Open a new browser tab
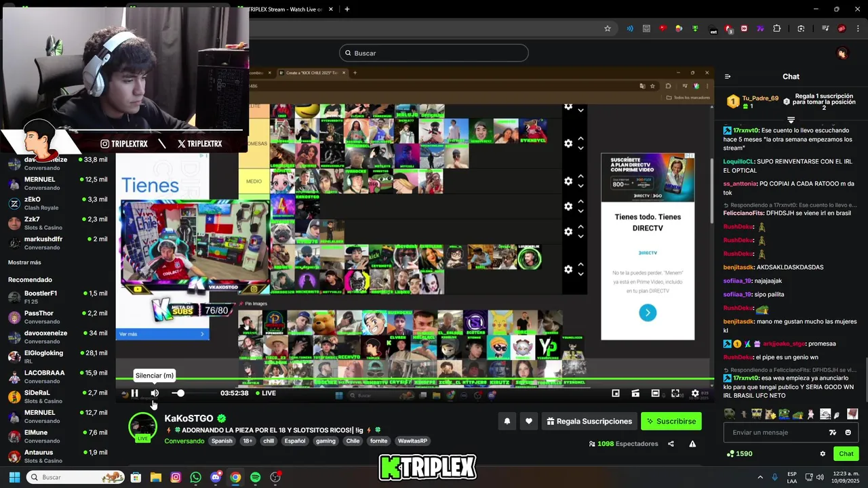 coord(347,9)
